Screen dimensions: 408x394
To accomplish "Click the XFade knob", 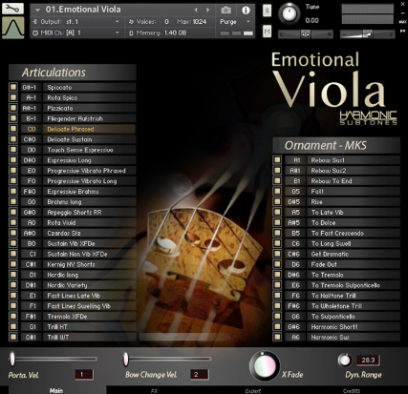I will click(265, 365).
